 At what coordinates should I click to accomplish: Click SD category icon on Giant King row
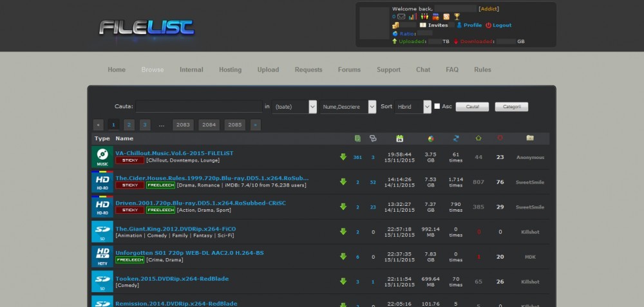[x=102, y=232]
